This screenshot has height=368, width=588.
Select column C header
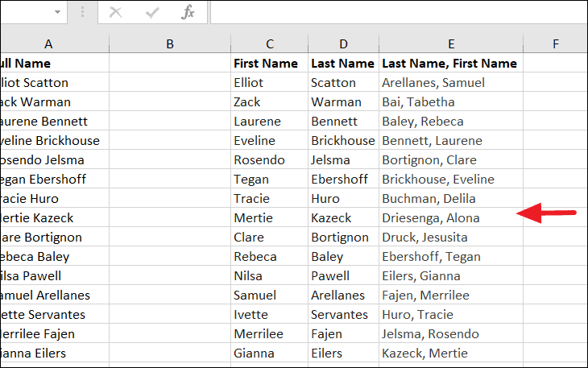click(269, 44)
